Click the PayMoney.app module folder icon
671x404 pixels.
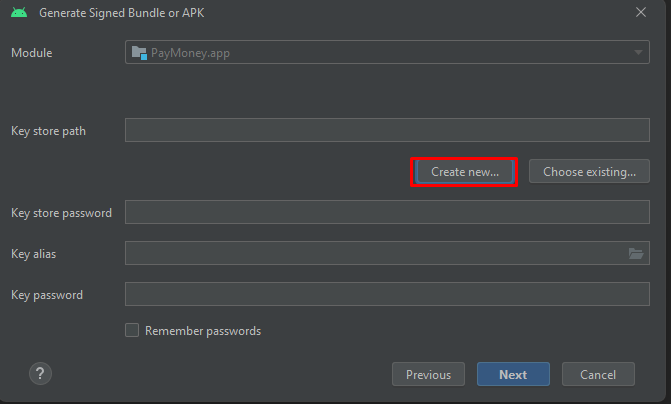pos(139,53)
